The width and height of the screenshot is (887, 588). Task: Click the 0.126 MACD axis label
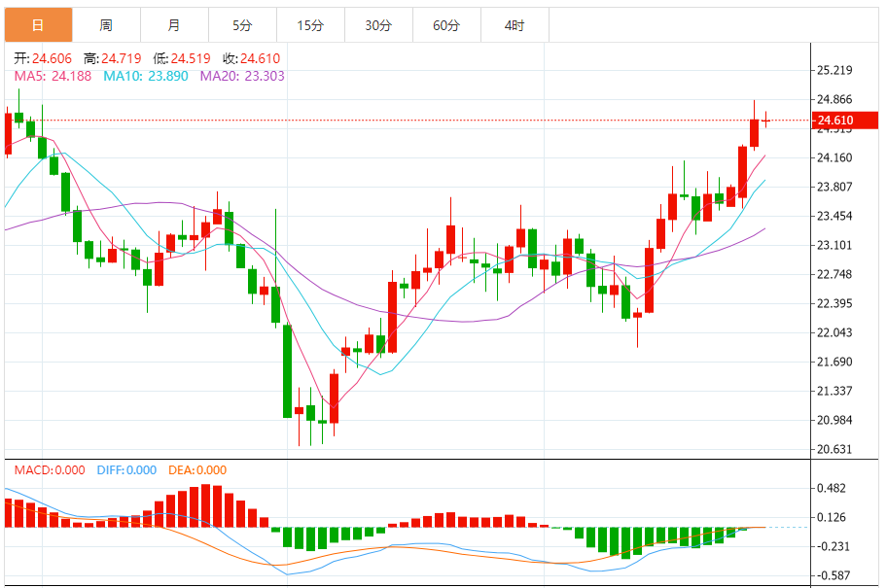[832, 517]
